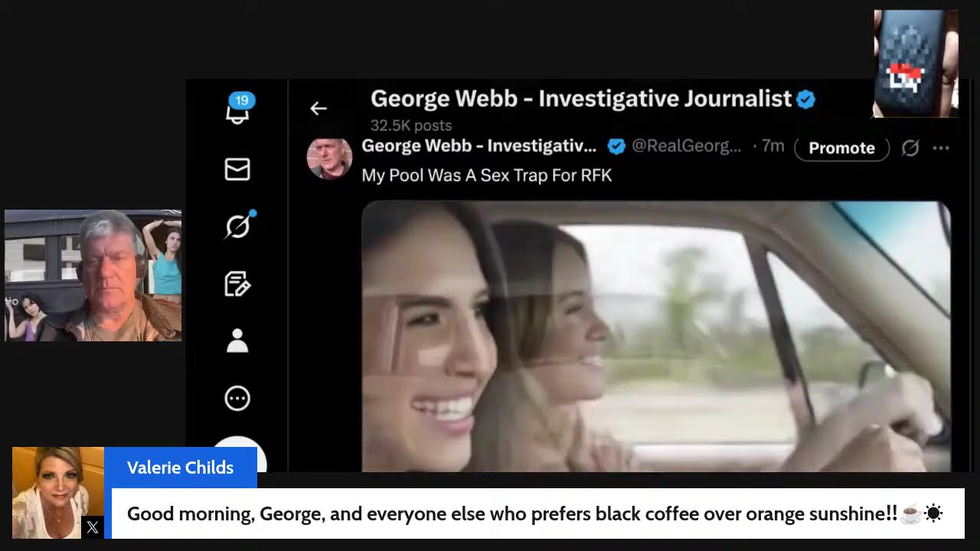
Task: Click the "32.5K posts" count text
Action: tap(411, 126)
